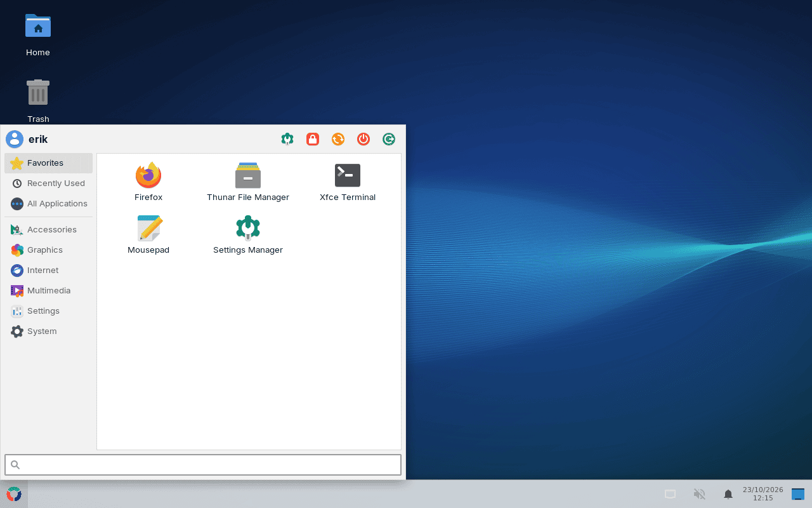
Task: Show the System category
Action: click(x=48, y=331)
